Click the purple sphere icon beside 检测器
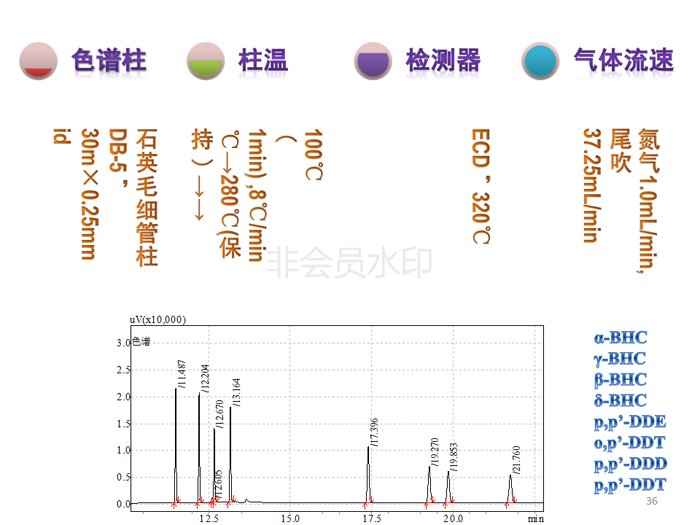700x525 pixels. (374, 61)
